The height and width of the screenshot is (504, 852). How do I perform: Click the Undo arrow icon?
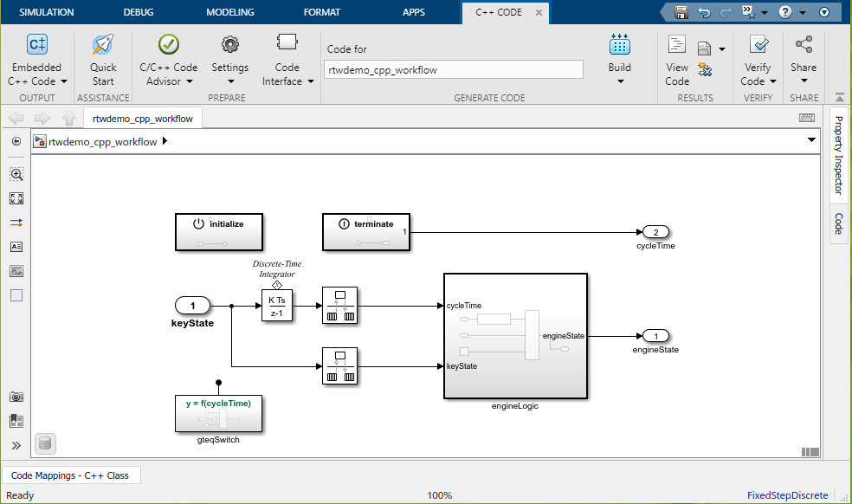point(704,12)
